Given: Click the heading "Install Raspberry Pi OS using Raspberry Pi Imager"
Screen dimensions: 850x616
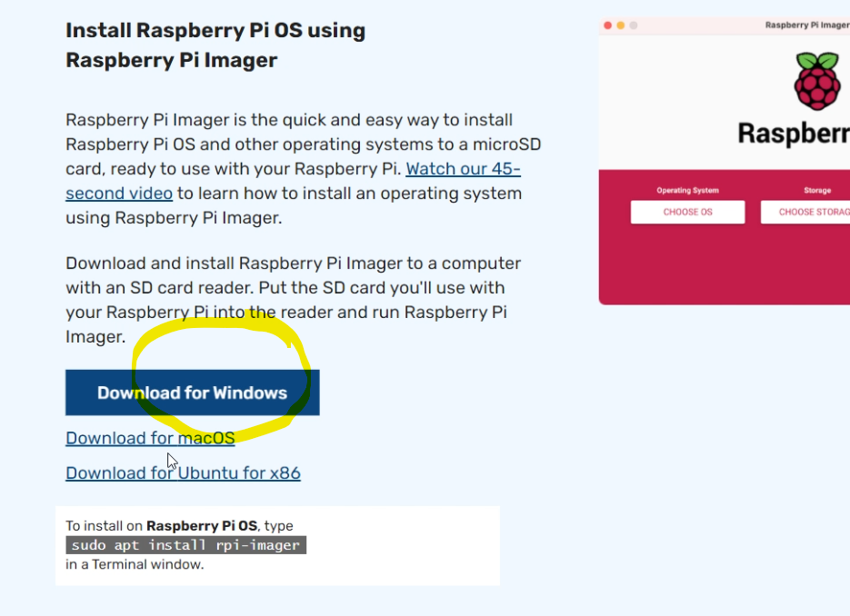Looking at the screenshot, I should pos(215,45).
